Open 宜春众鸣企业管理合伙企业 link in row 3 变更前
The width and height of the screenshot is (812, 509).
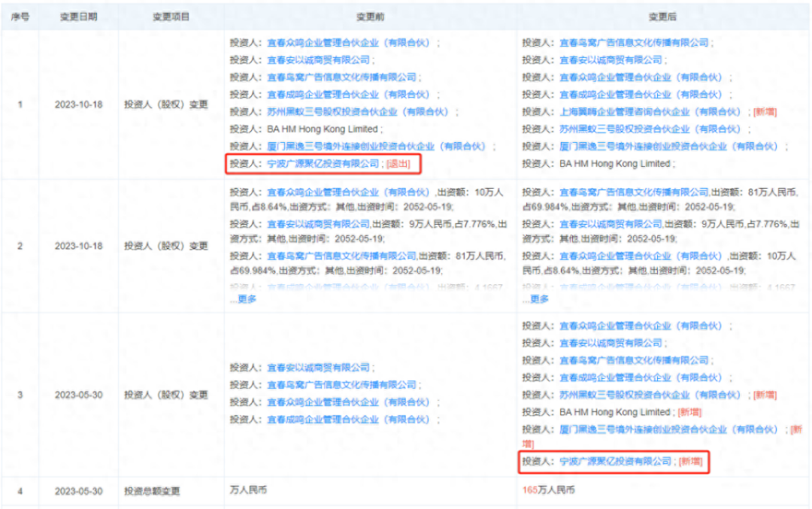tap(349, 402)
